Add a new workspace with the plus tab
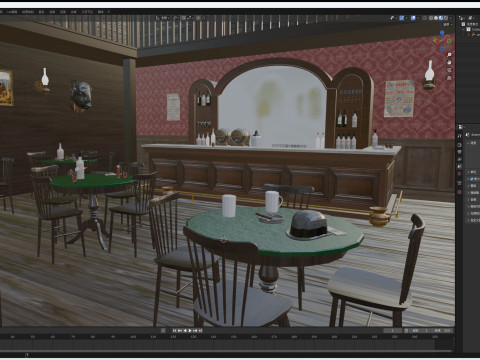The height and width of the screenshot is (360, 480). tap(109, 12)
